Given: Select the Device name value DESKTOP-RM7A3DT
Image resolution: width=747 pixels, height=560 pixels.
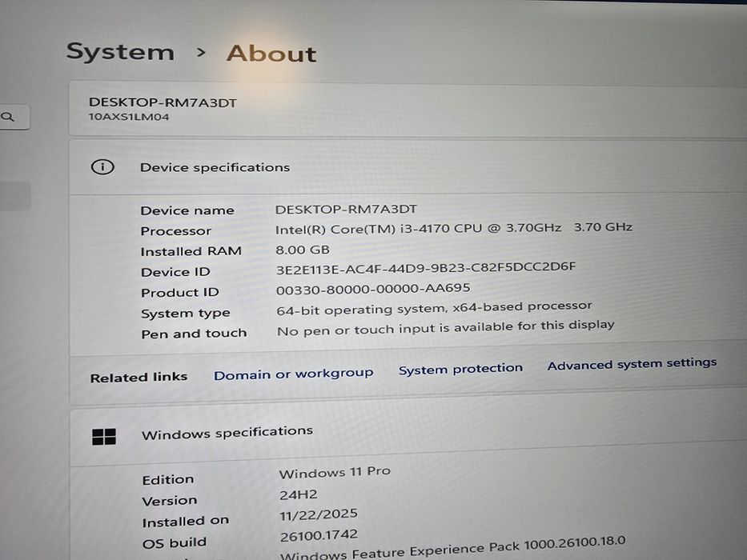Looking at the screenshot, I should (x=346, y=209).
